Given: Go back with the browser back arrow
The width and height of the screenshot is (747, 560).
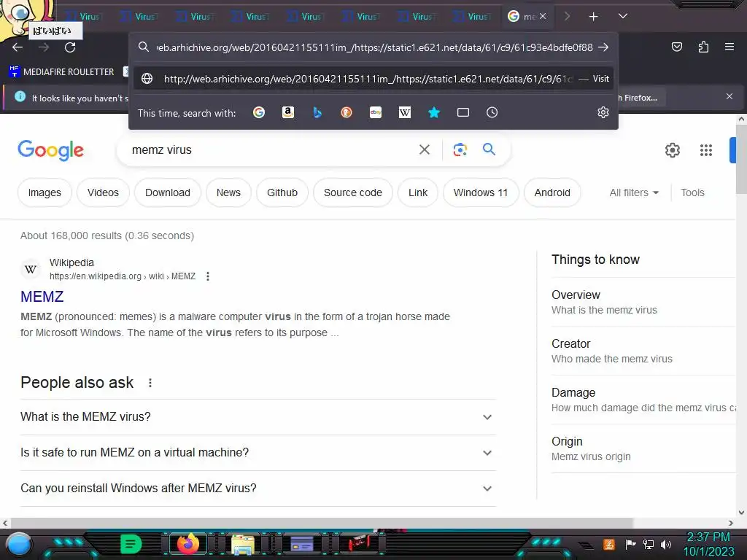Looking at the screenshot, I should [x=18, y=47].
